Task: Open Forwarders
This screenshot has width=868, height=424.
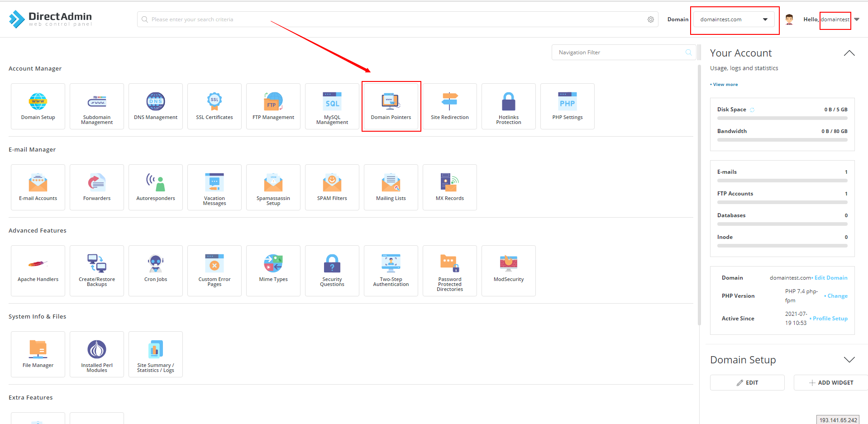Action: coord(97,187)
